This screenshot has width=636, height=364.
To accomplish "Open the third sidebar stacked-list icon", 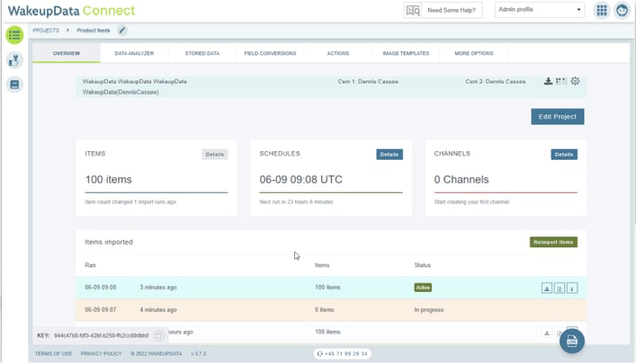I will 14,84.
